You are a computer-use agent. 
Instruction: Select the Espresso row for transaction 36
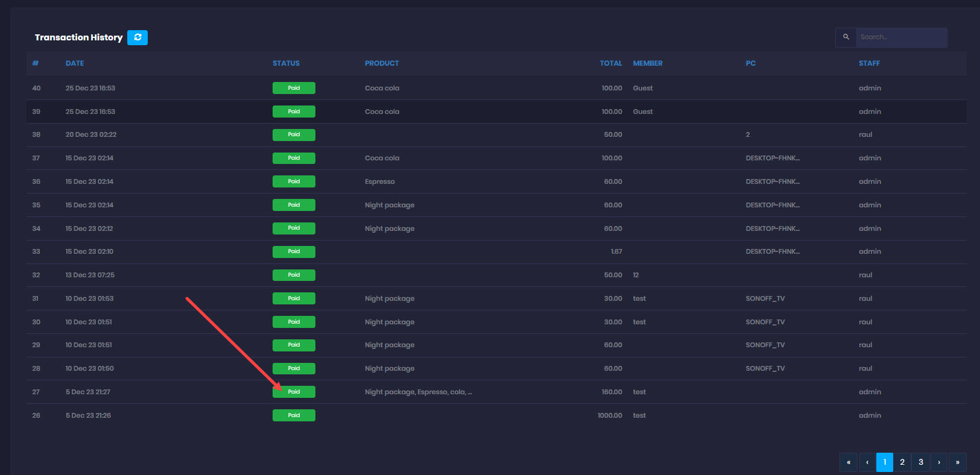(380, 181)
